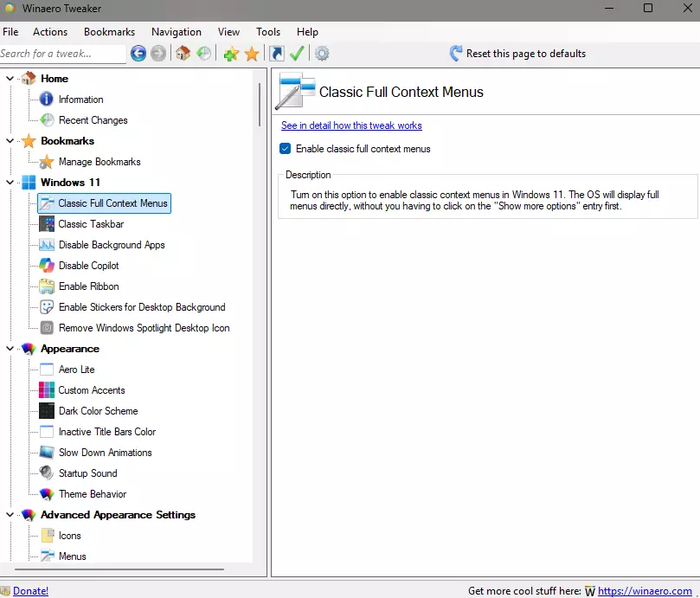Click the Information blue icon in tree

point(46,100)
